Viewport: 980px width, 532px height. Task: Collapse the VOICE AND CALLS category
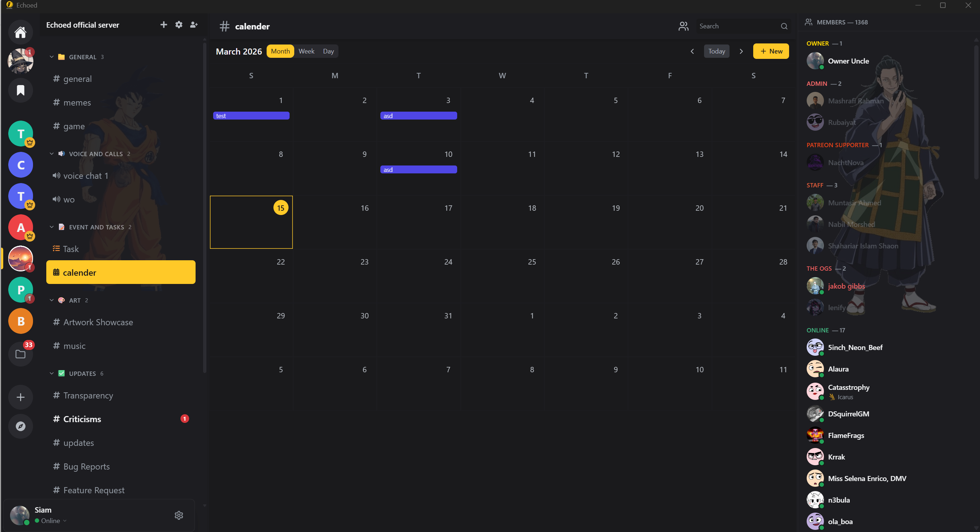point(52,154)
